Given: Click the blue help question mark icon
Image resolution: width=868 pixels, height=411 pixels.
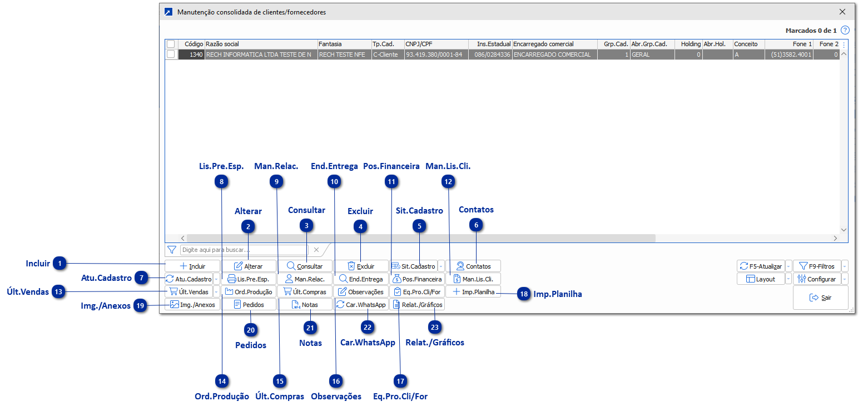Looking at the screenshot, I should tap(845, 30).
